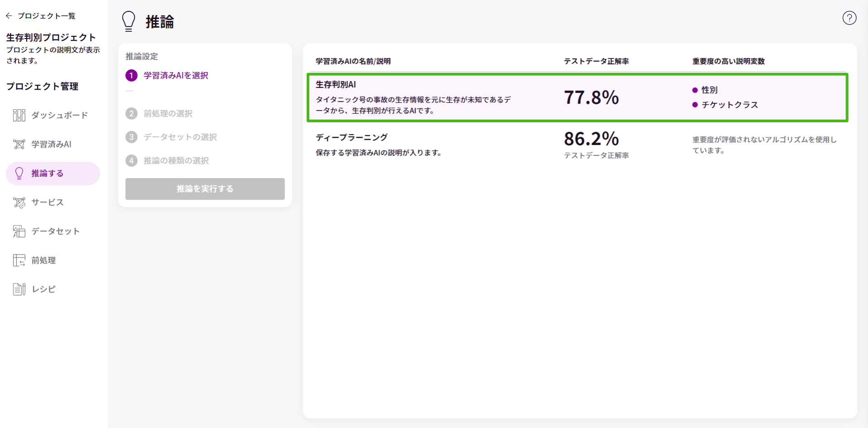This screenshot has width=868, height=428.
Task: Click the データセット sidebar icon
Action: tap(19, 231)
